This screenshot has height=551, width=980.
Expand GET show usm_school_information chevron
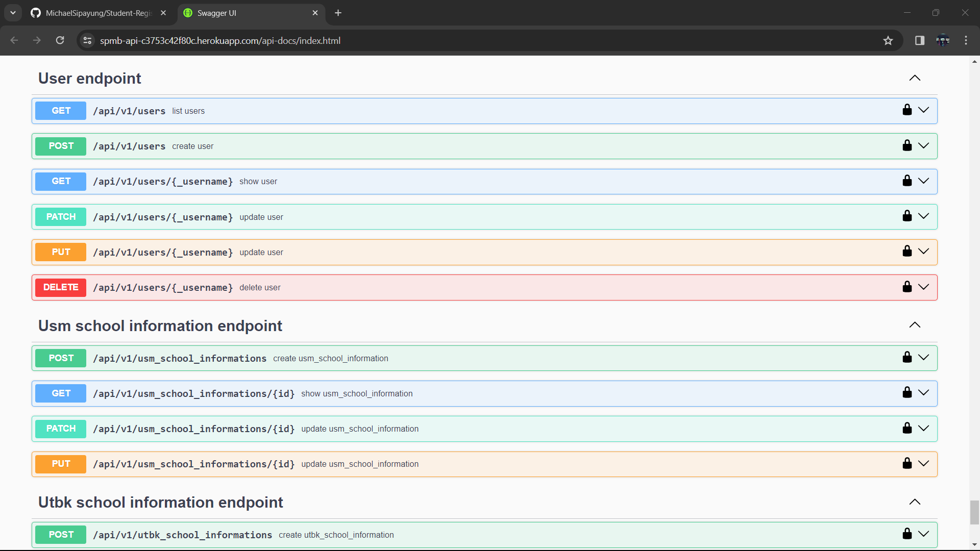pyautogui.click(x=923, y=392)
